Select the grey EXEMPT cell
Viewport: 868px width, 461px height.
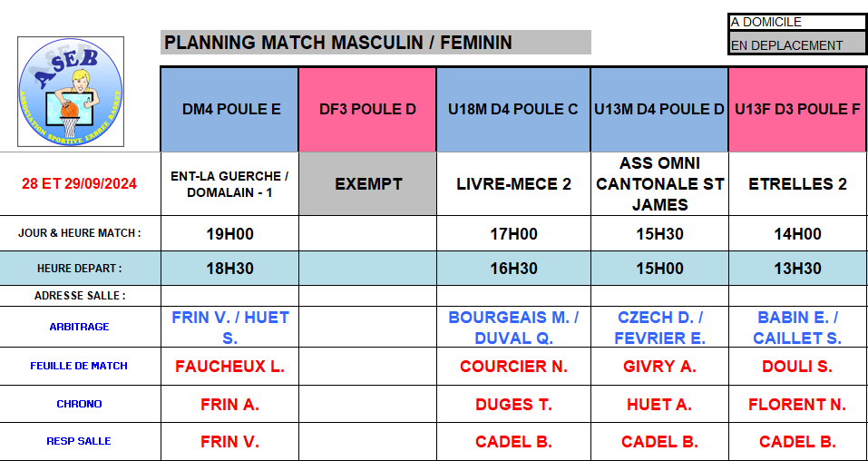pyautogui.click(x=367, y=184)
